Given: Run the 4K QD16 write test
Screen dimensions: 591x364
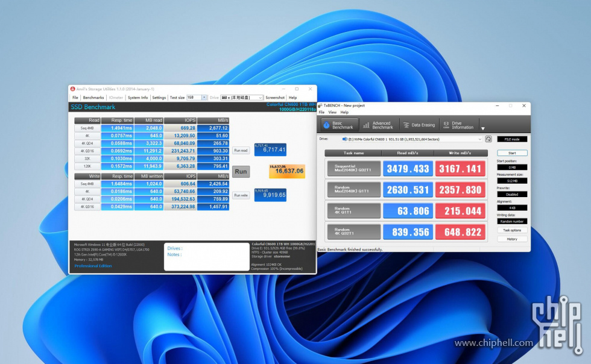Looking at the screenshot, I should pos(87,207).
